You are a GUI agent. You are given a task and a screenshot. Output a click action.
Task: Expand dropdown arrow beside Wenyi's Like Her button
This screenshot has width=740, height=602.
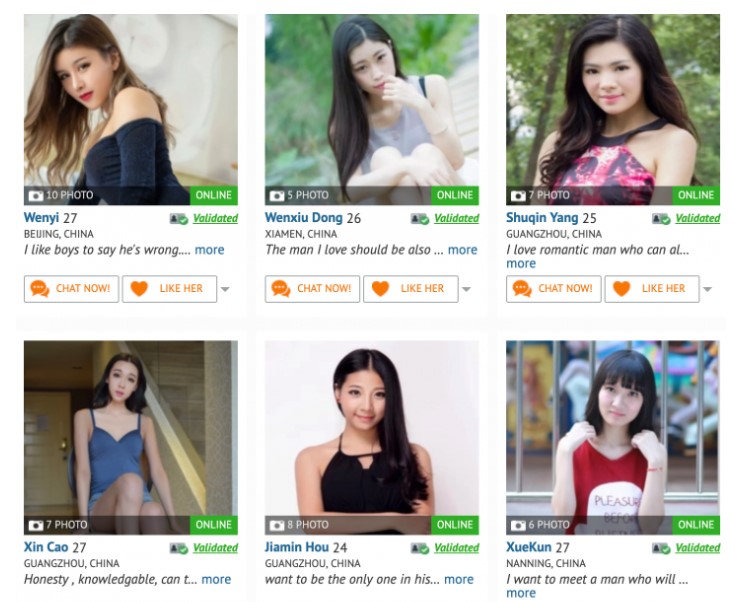[x=225, y=289]
